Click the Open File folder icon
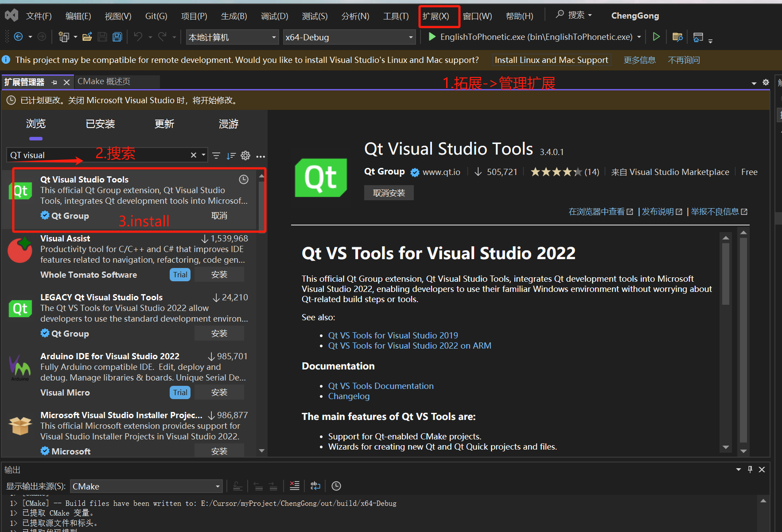 click(87, 37)
